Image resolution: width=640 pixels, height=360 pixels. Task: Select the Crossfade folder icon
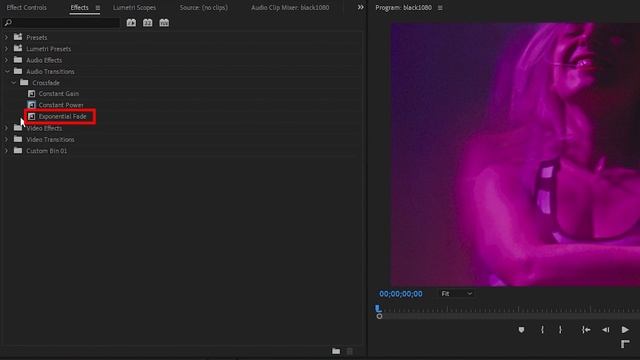[24, 82]
